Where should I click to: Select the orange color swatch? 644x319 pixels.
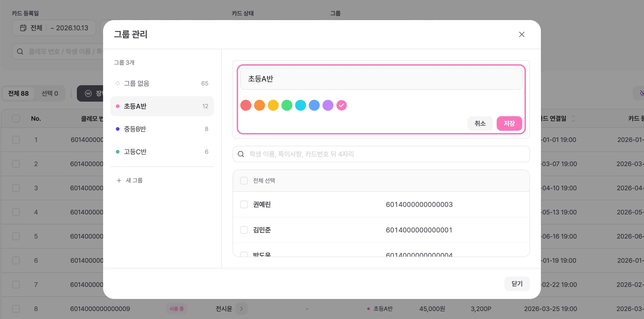260,105
